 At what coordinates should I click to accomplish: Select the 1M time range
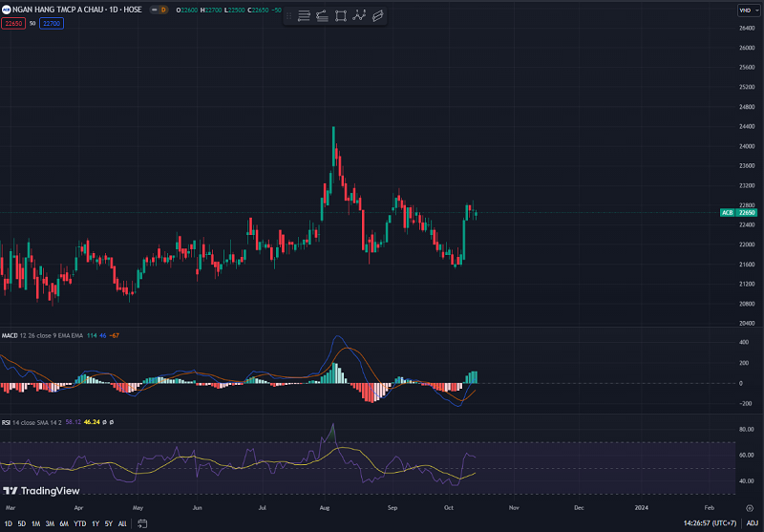point(35,523)
